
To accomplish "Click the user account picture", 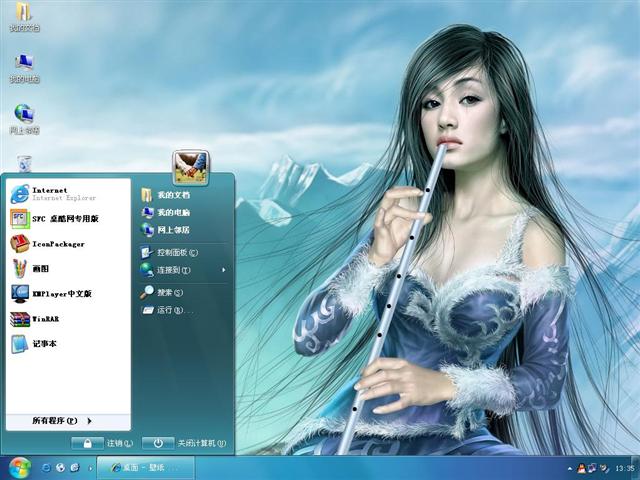I will (x=191, y=168).
